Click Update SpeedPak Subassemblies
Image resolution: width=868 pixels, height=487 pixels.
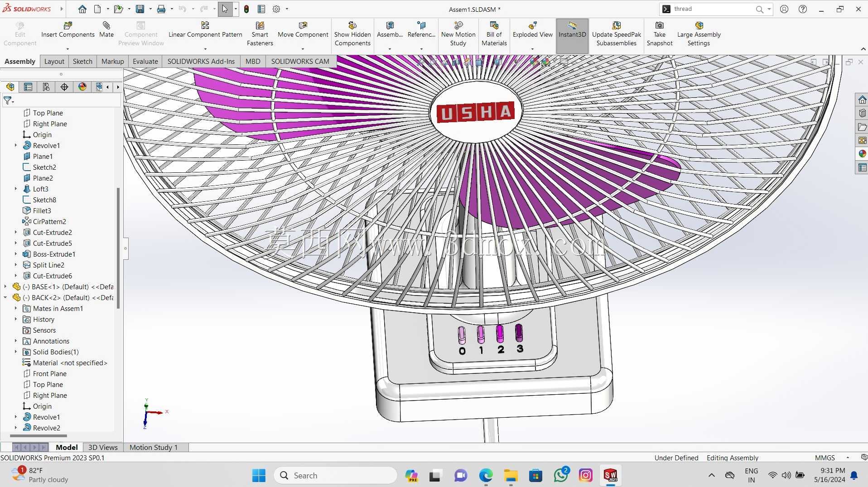click(617, 34)
